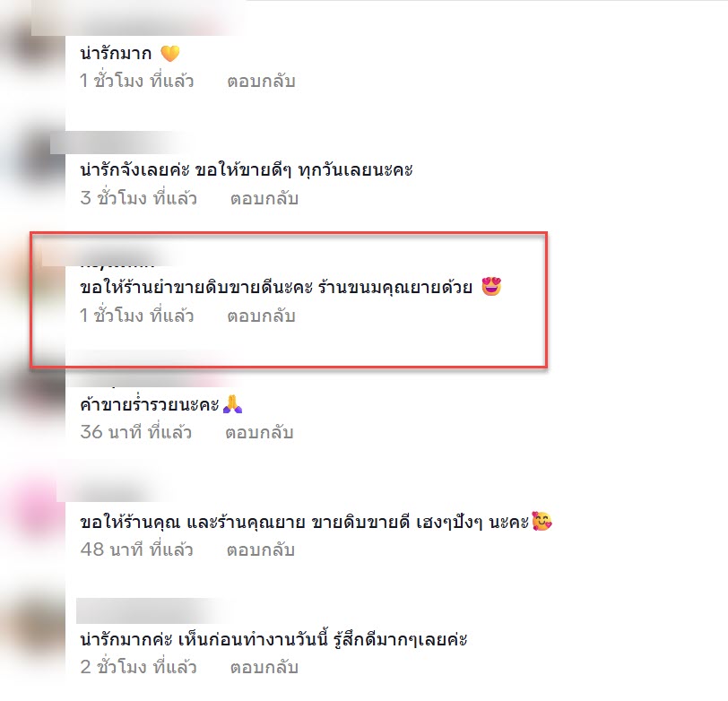Open blurred username above น่ารักมากค่ะ เห็นก่อนทำงาน comment
The height and width of the screenshot is (701, 728).
[149, 610]
